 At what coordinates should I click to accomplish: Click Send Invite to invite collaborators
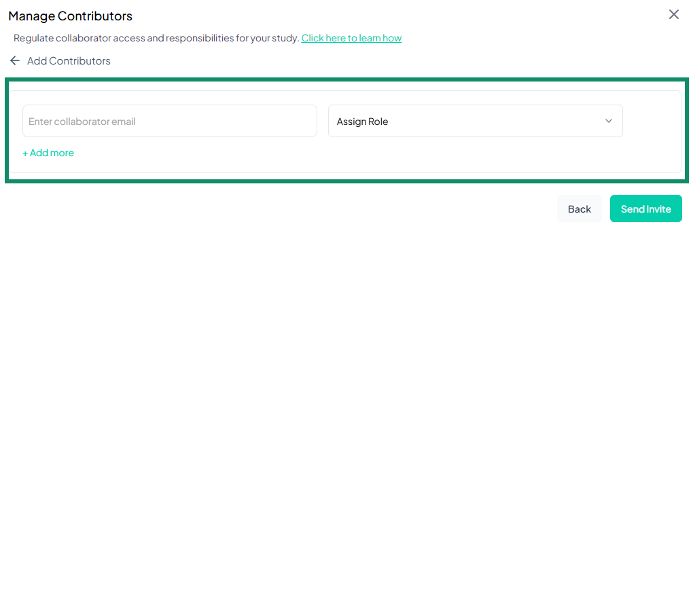(x=645, y=209)
